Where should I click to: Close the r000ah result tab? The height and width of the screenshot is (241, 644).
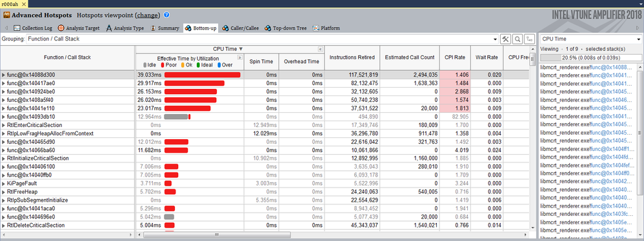(x=24, y=4)
